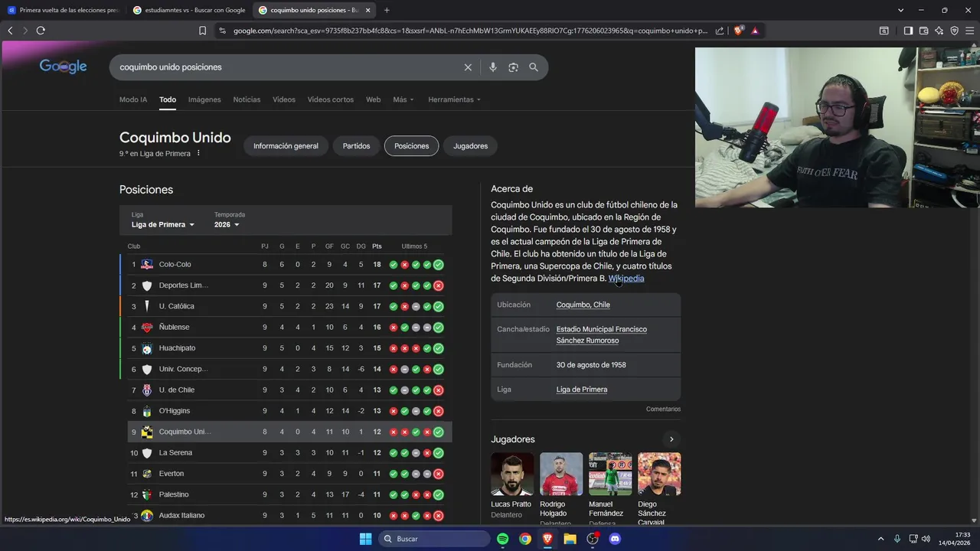Open Google Lens image search
The image size is (980, 551).
[x=513, y=67]
